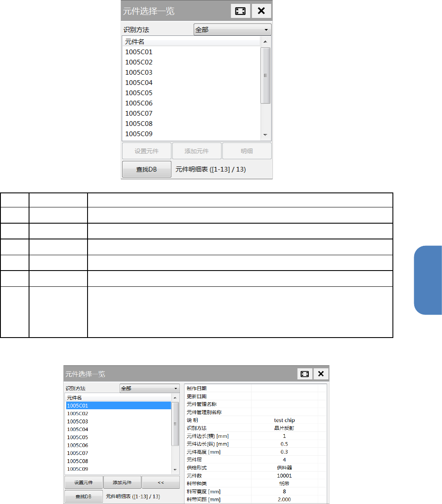Select the highlighted 1005C01 row in the lower list

118,406
